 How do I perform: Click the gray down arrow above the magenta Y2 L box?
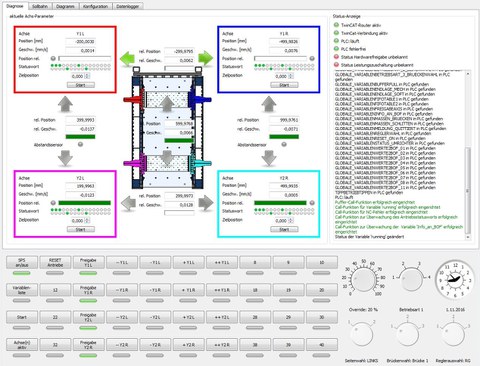pyautogui.click(x=65, y=158)
